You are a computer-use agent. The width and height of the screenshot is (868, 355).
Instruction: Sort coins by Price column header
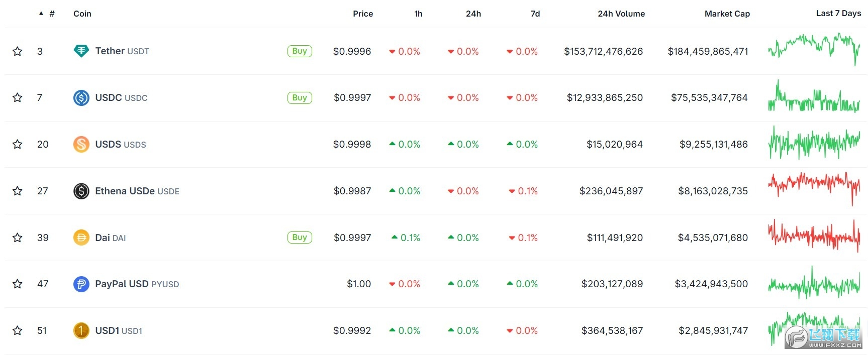pos(362,14)
